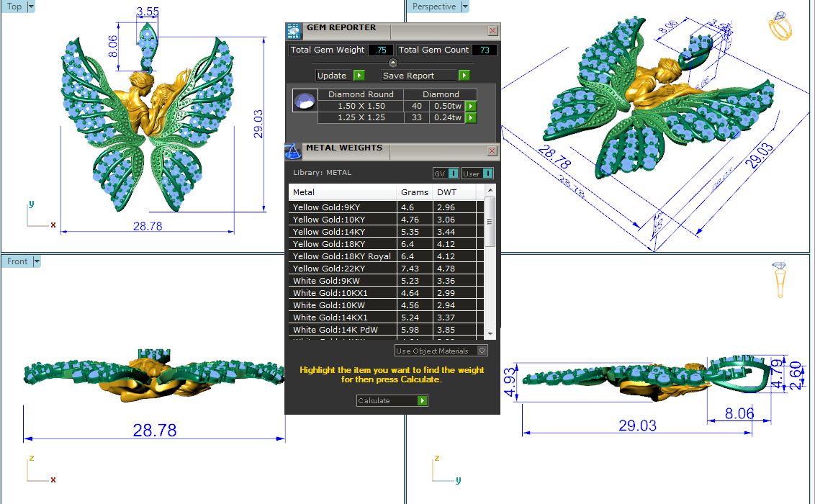Screen dimensions: 815x504
Task: Select the Yellow Gold:14KY row
Action: [343, 232]
